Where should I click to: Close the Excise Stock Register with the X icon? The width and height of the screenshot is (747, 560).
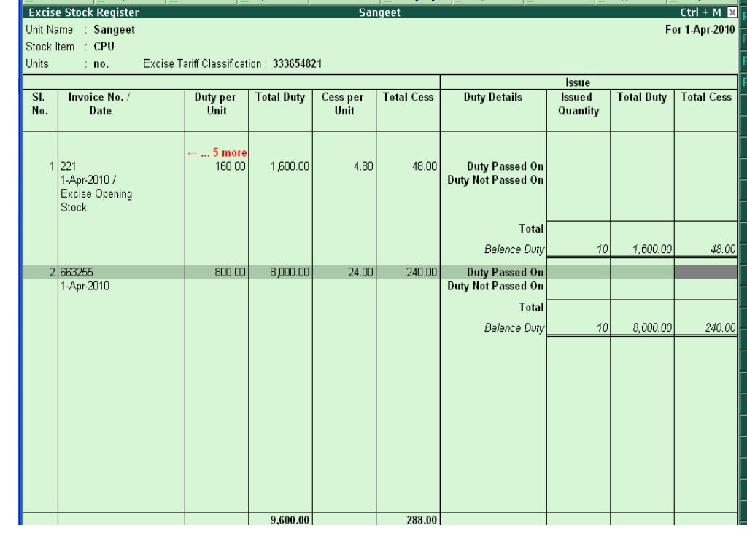pyautogui.click(x=732, y=12)
